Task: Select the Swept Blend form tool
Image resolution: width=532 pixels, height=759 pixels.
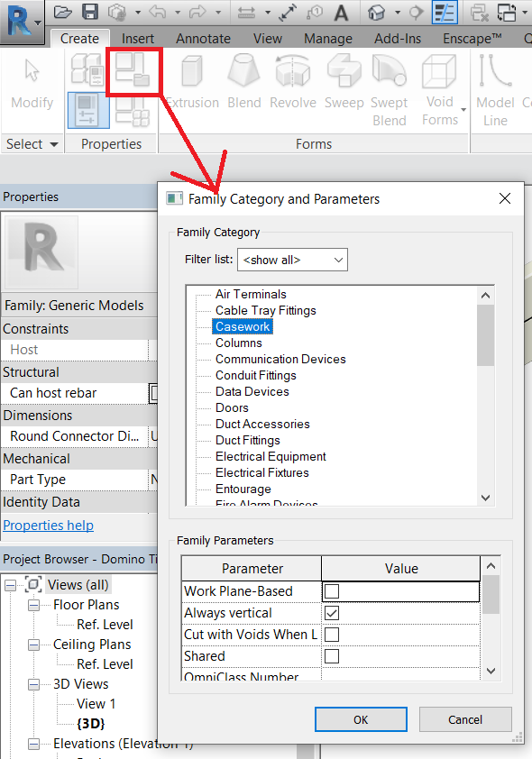Action: click(390, 90)
